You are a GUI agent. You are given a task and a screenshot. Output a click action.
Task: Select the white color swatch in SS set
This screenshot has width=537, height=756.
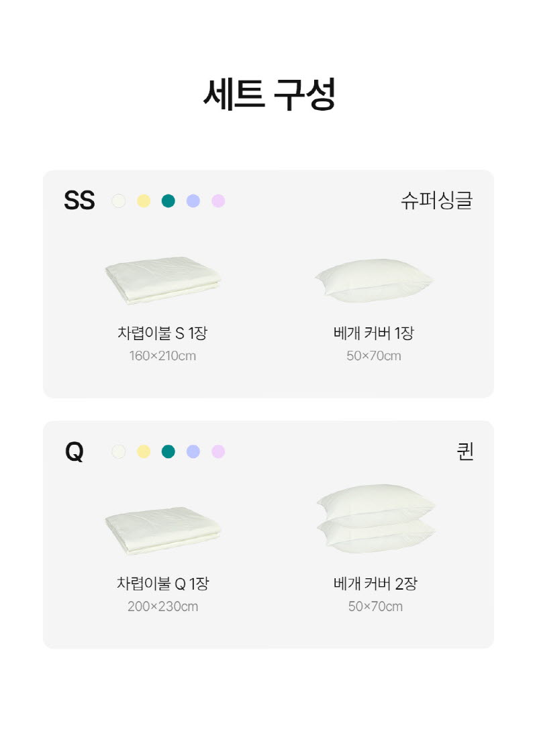tap(119, 201)
